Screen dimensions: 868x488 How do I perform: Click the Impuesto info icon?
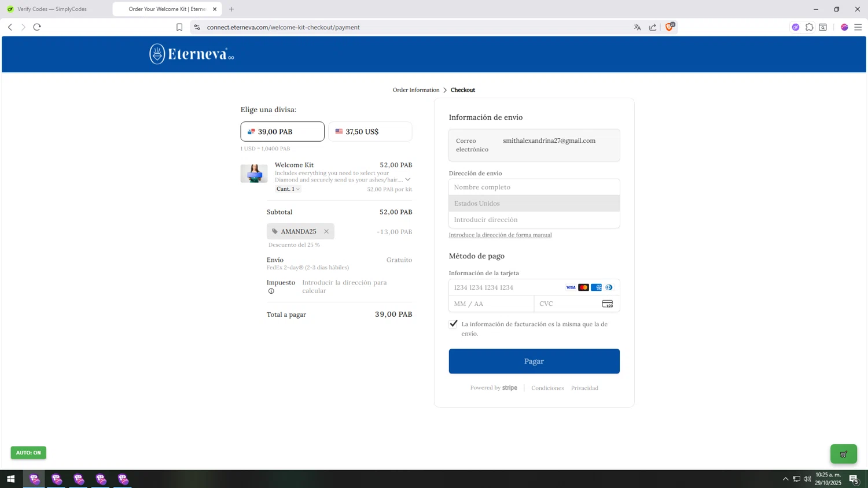click(x=271, y=291)
